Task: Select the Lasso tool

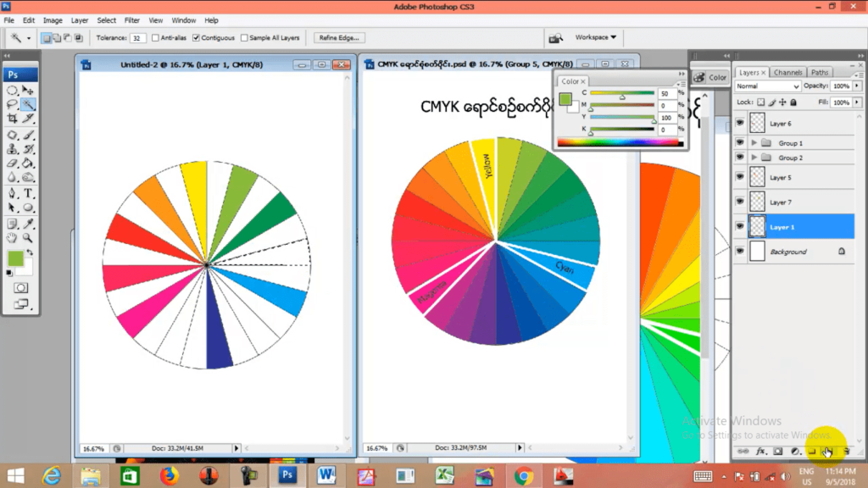Action: (x=12, y=104)
